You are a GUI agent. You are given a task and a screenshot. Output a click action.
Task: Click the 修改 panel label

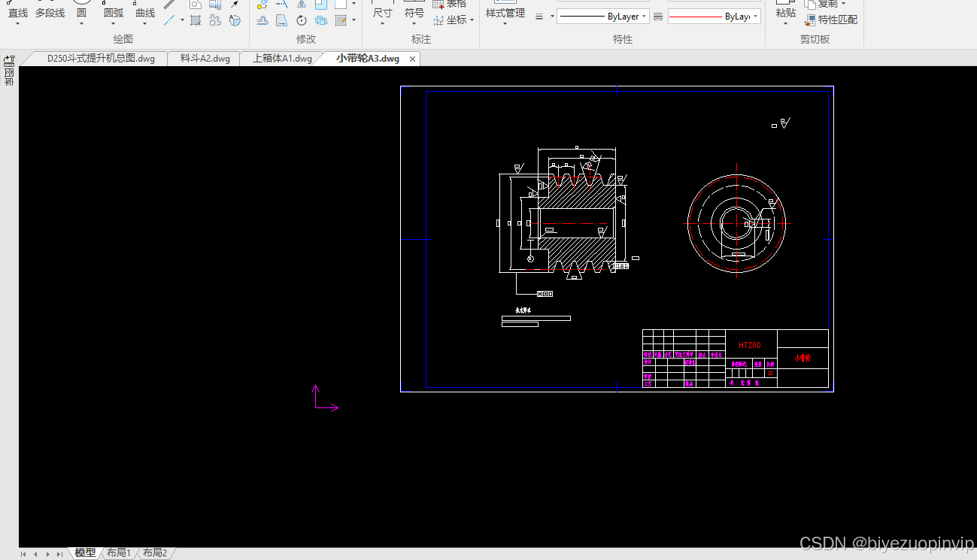tap(305, 39)
